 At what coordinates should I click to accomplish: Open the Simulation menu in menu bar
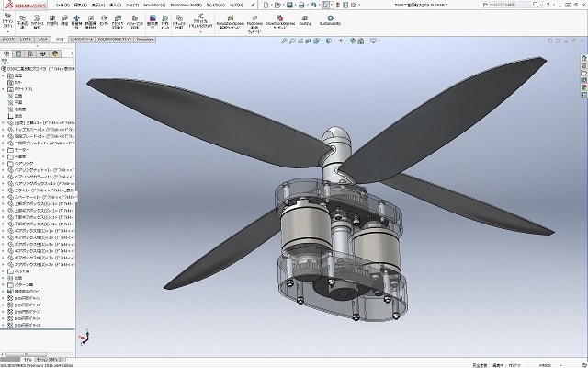(x=147, y=5)
